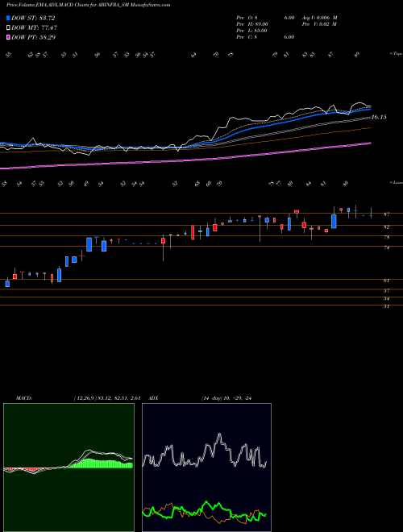Click the 'DOW MT: 77.47' label
403x532 pixels.
(x=35, y=27)
